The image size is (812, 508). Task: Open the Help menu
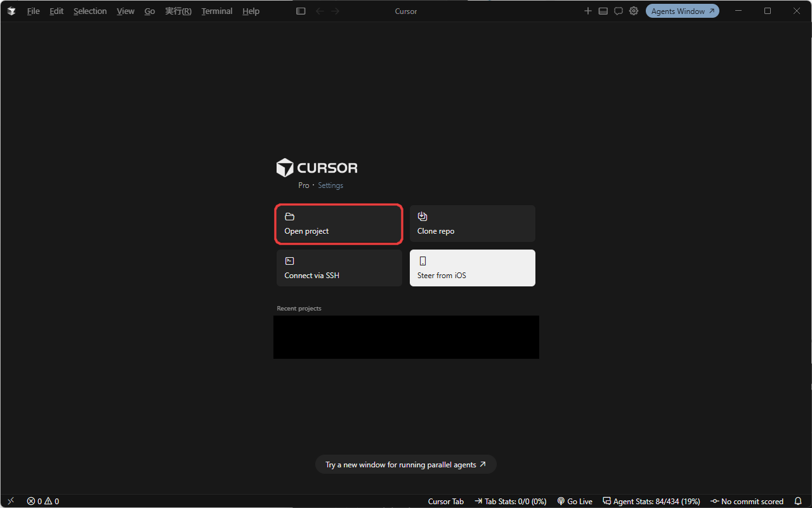click(x=251, y=11)
